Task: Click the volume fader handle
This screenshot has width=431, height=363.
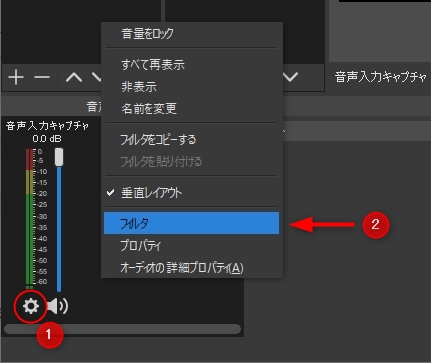Action: tap(59, 157)
